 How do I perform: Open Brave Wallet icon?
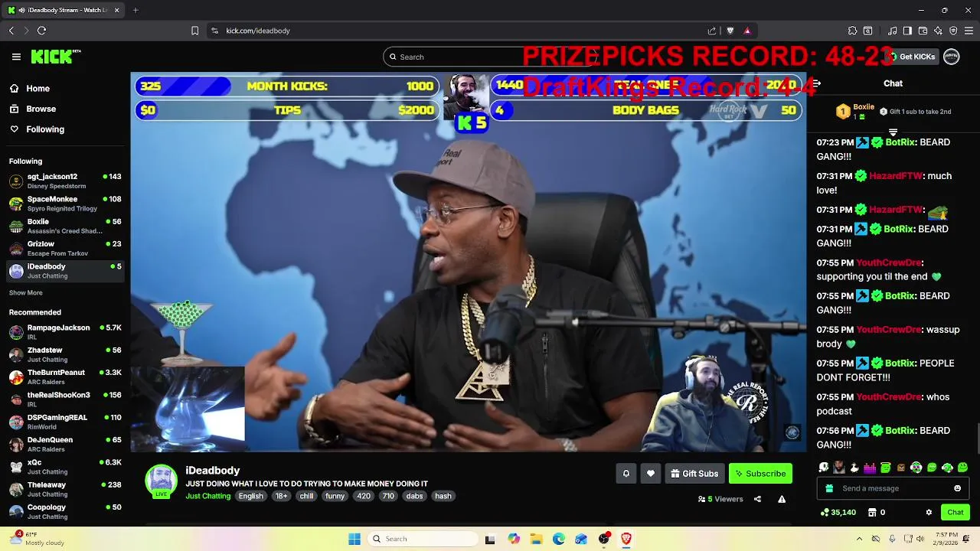pyautogui.click(x=923, y=31)
